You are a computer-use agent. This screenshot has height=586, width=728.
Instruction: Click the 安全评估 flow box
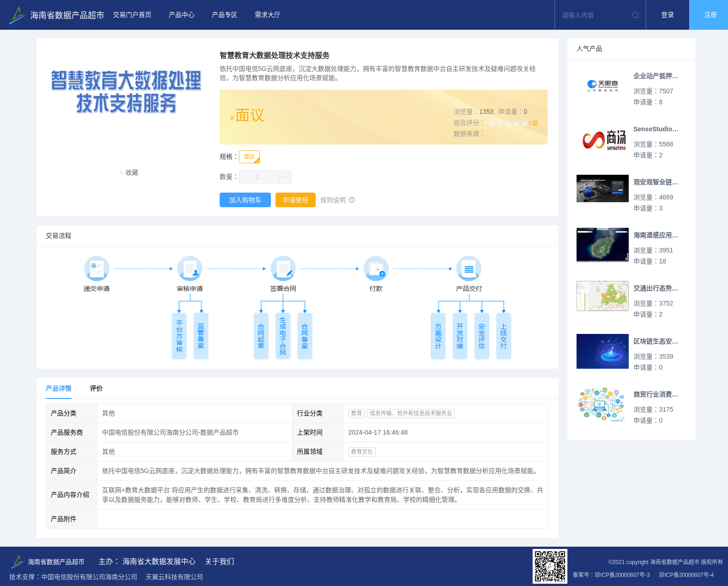tap(482, 336)
